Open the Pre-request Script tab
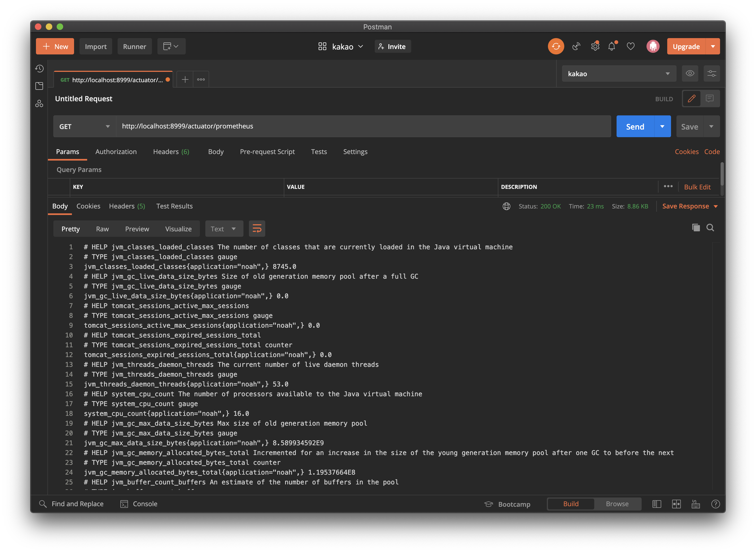The image size is (756, 553). click(267, 152)
